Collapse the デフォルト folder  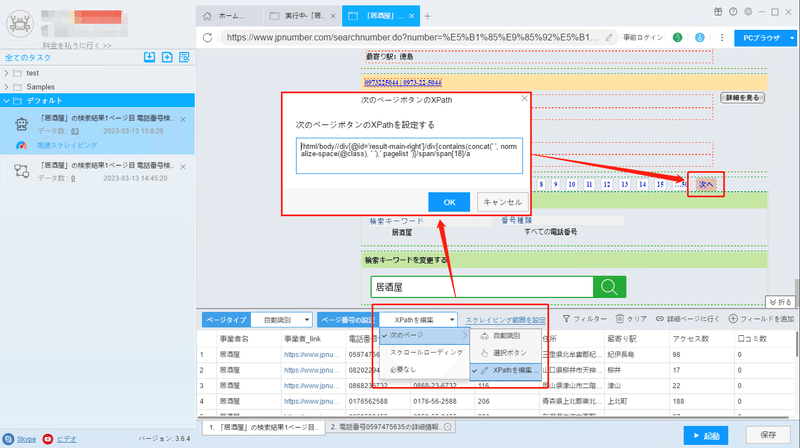[x=6, y=101]
